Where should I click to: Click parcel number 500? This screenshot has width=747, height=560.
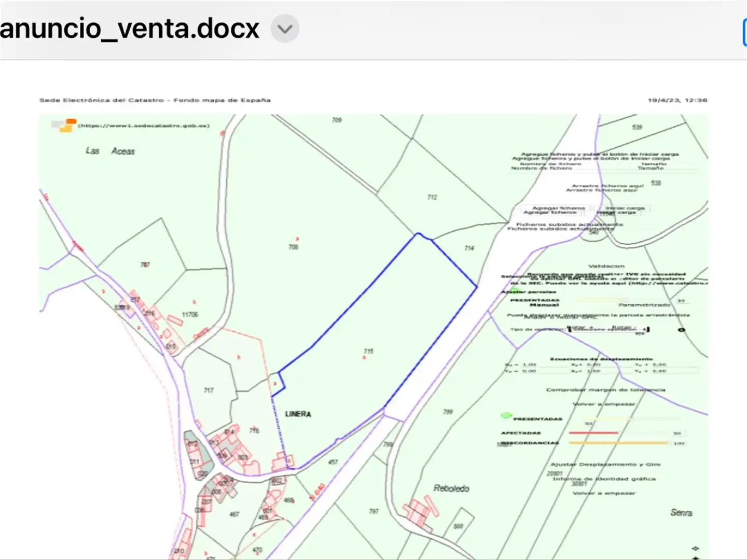tap(458, 526)
